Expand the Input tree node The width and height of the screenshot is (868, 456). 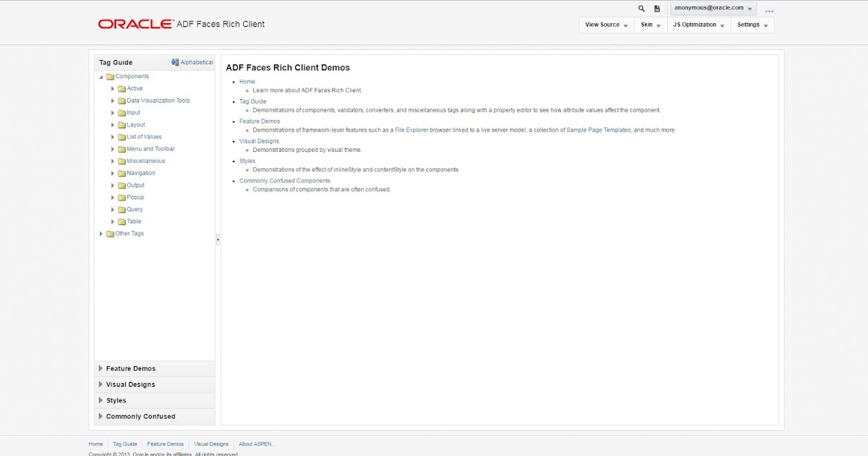[x=112, y=112]
